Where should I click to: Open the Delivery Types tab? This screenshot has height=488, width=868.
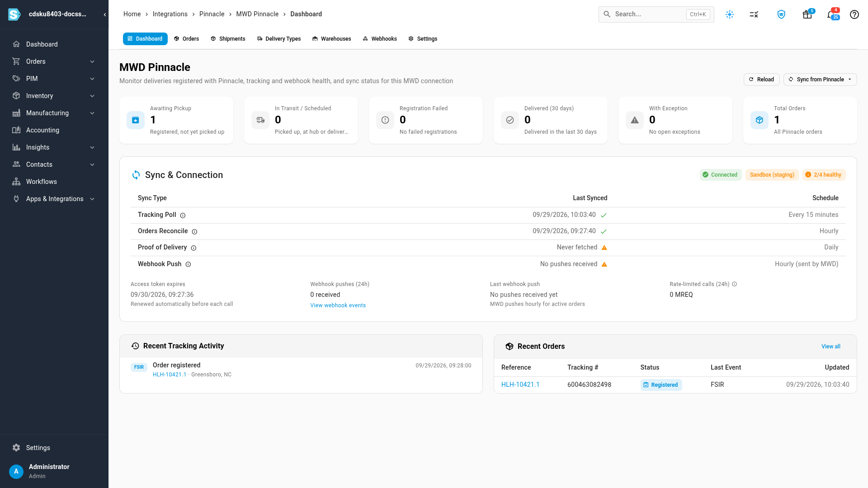click(x=279, y=39)
